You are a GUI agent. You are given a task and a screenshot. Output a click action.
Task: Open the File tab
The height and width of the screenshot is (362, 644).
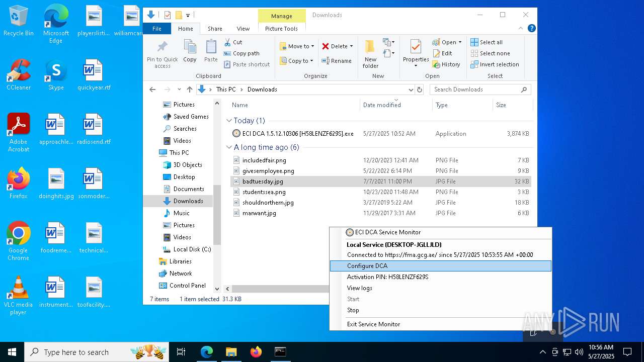pyautogui.click(x=157, y=29)
